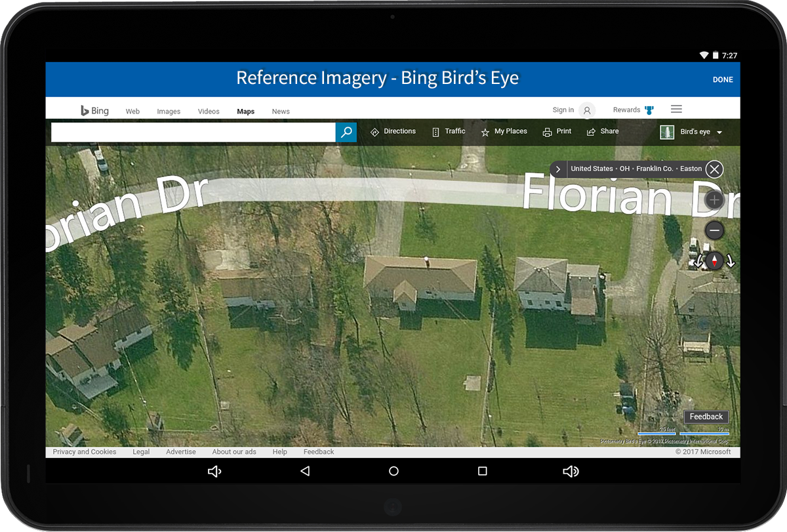This screenshot has height=532, width=787.
Task: Tap the Android recent apps button
Action: pos(483,471)
